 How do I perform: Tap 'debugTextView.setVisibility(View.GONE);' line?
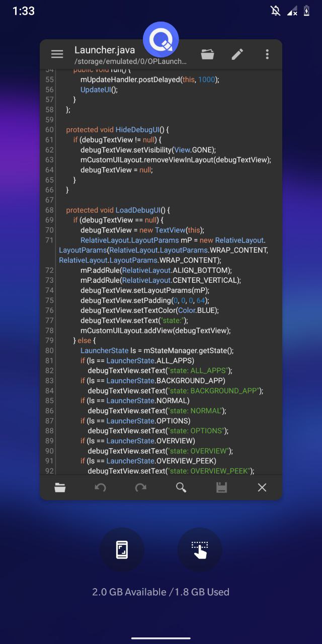148,149
